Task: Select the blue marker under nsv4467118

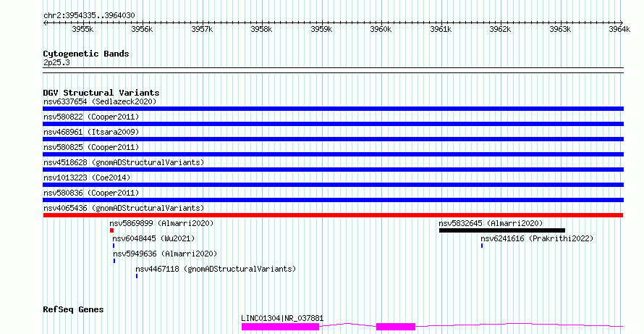Action: [137, 276]
